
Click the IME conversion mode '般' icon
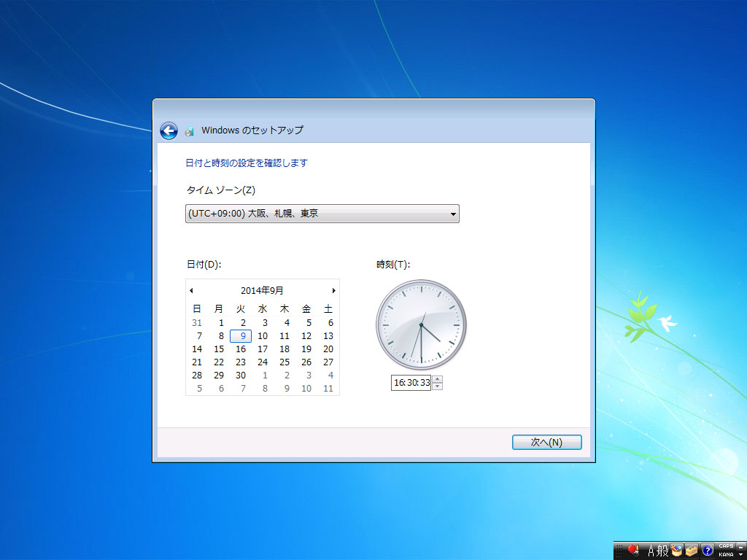662,551
